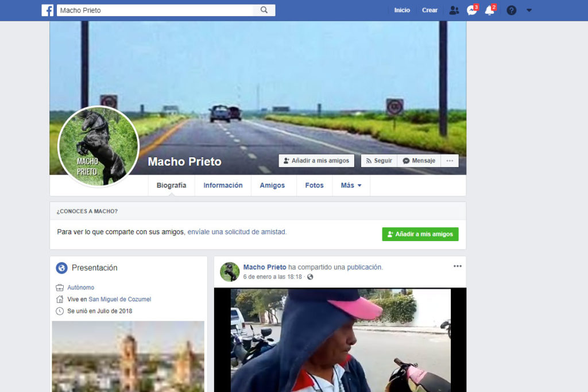
Task: Click the Autónomo link
Action: 80,288
